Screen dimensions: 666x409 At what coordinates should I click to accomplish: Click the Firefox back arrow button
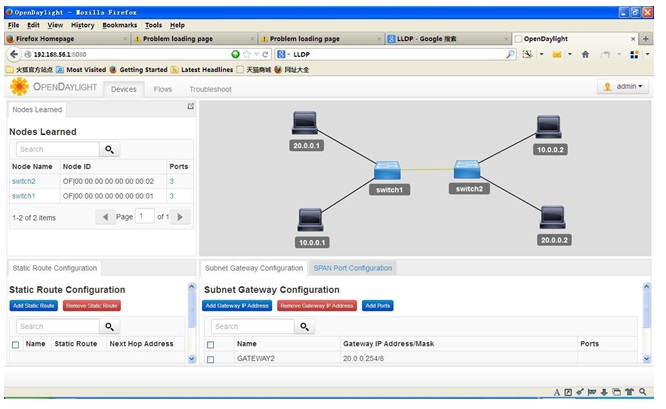tap(14, 54)
